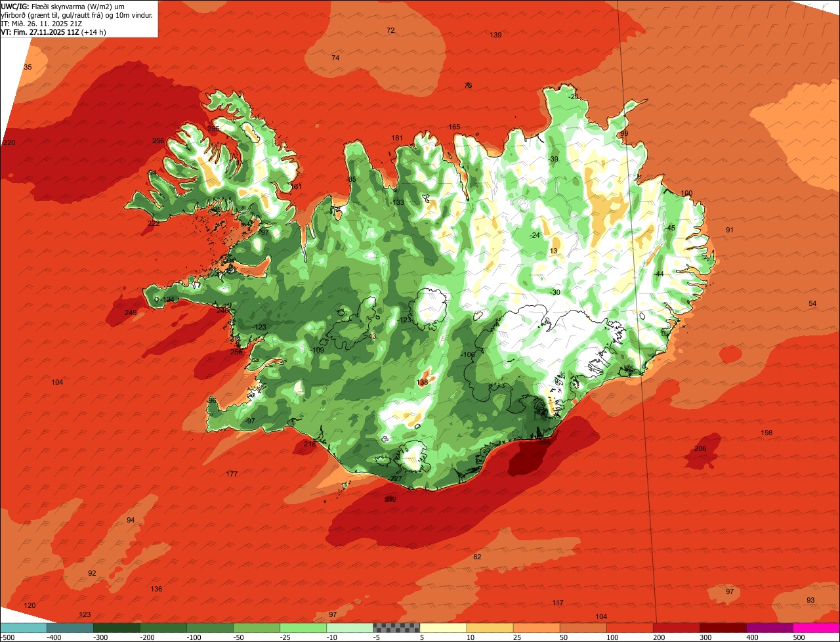
Task: Click the flux value 249 in the ocean
Action: coord(131,312)
